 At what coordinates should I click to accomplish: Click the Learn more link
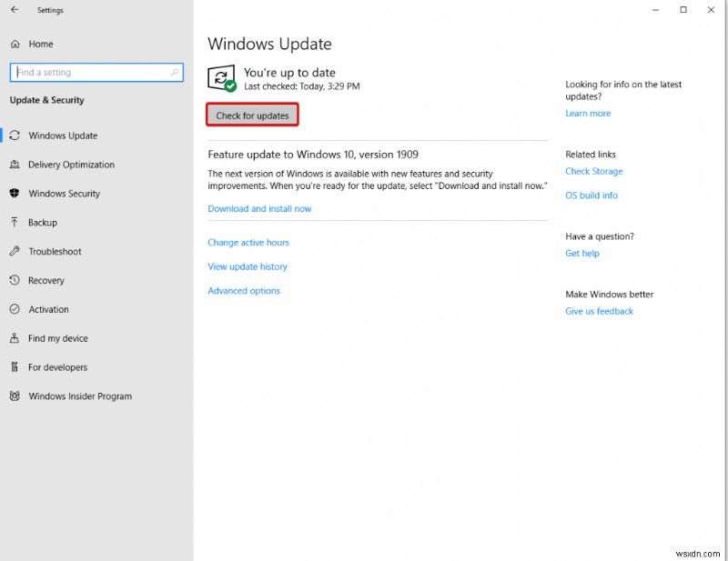(x=587, y=113)
